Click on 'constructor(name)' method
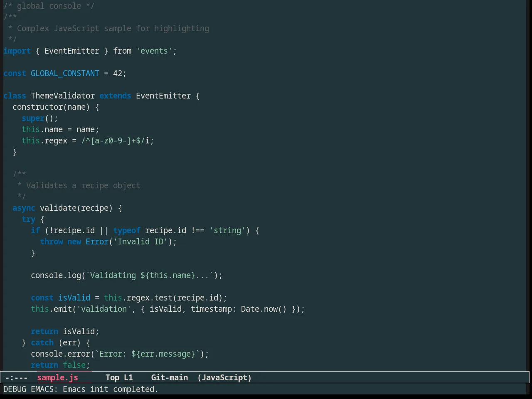Image resolution: width=532 pixels, height=399 pixels. [51, 107]
